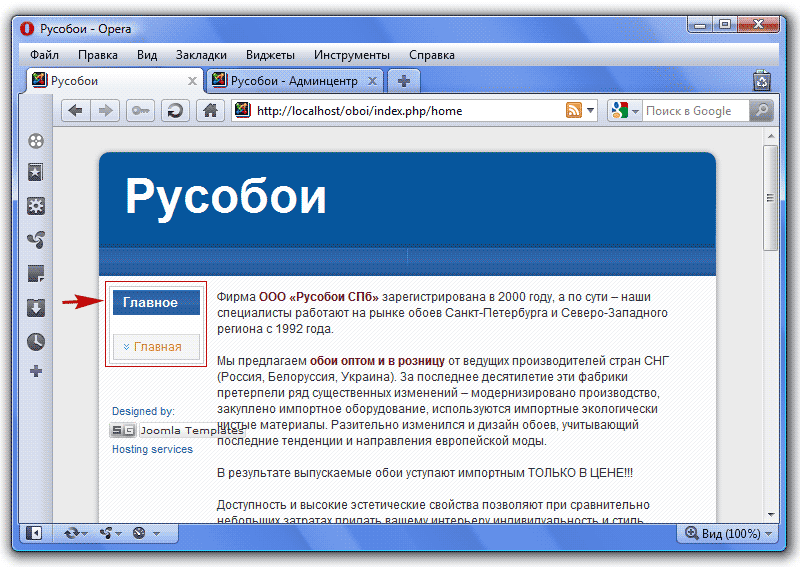Click the Главная menu link
Image resolution: width=800 pixels, height=567 pixels.
157,347
